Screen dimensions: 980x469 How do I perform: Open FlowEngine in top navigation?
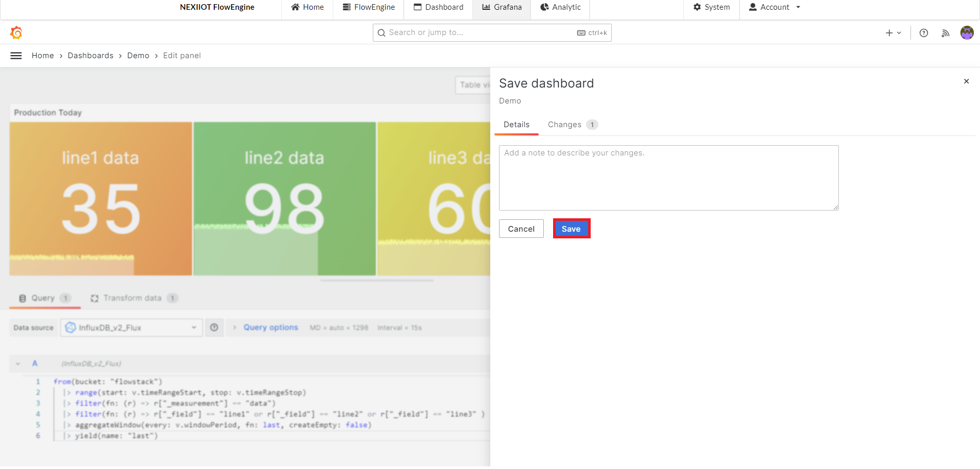pyautogui.click(x=369, y=7)
